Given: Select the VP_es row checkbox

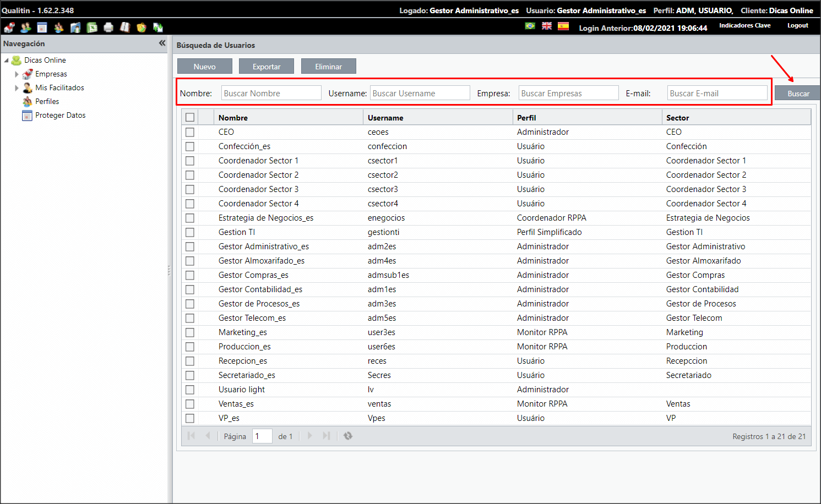Looking at the screenshot, I should [190, 418].
